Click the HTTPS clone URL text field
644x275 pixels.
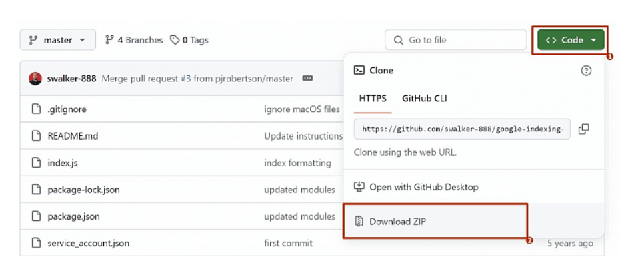pyautogui.click(x=462, y=129)
